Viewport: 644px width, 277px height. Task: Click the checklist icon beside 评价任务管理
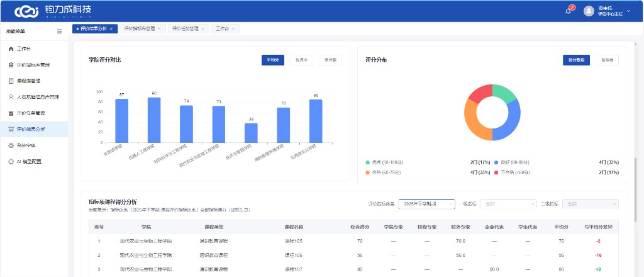pyautogui.click(x=11, y=113)
